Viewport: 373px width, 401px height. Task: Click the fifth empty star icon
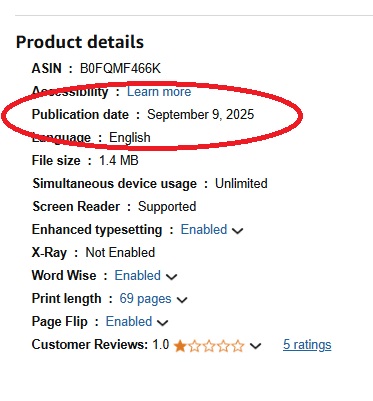(238, 346)
